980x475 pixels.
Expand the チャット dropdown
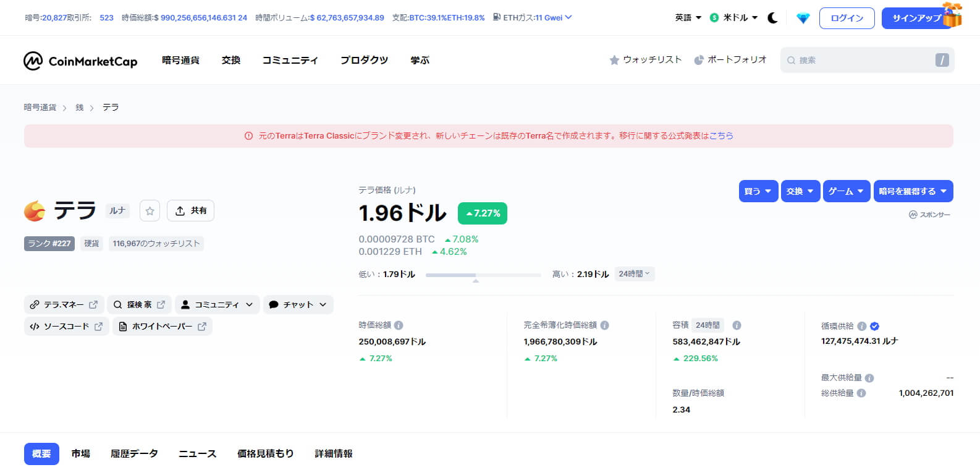[298, 304]
